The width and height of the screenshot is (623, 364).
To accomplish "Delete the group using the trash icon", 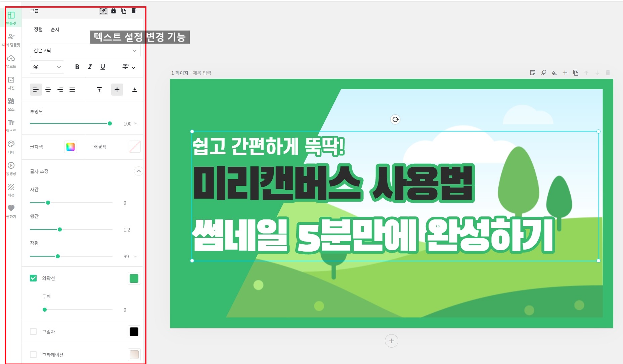I will [x=134, y=10].
